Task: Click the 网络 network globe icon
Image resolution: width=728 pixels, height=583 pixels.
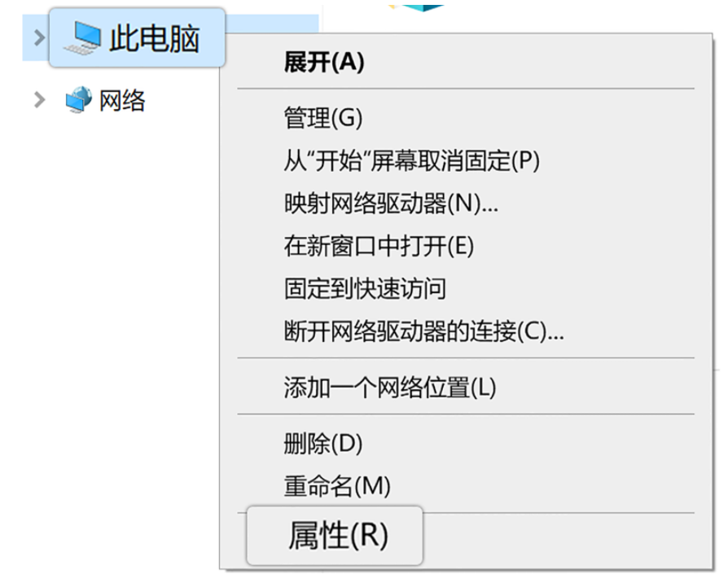Action: click(79, 101)
